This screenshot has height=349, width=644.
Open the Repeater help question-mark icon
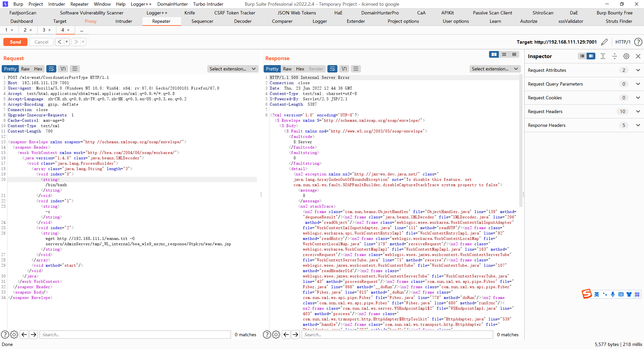pos(638,42)
